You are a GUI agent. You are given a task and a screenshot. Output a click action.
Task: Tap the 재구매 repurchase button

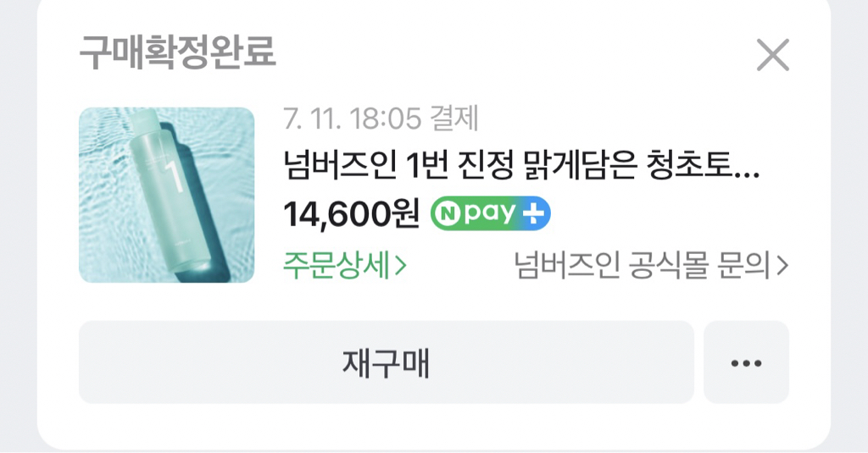tap(386, 363)
